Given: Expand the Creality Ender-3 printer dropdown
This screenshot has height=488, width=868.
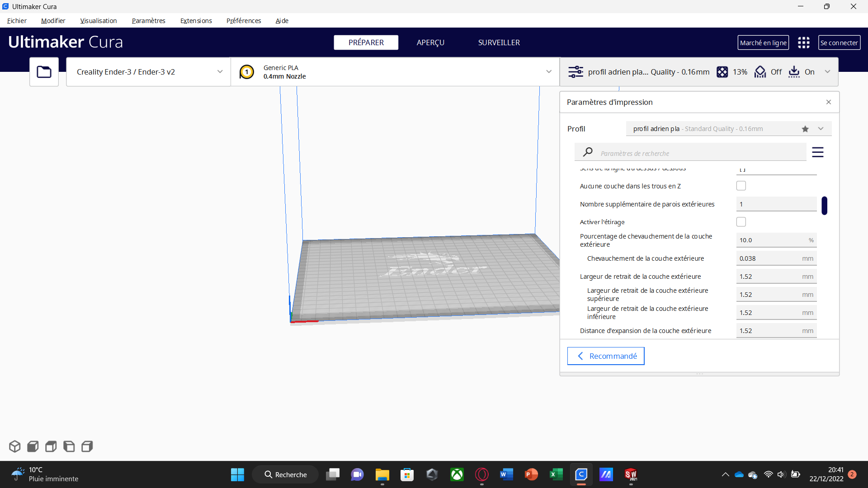Looking at the screenshot, I should point(148,72).
